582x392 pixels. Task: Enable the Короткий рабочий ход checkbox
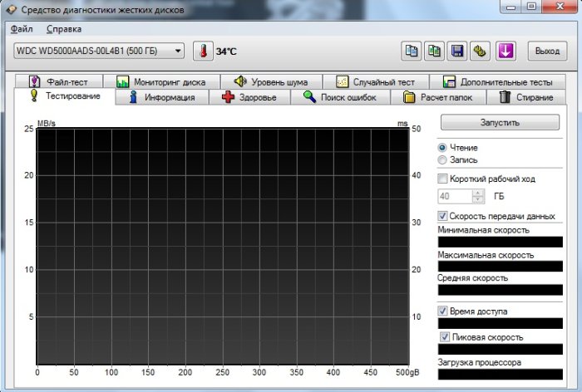point(442,178)
